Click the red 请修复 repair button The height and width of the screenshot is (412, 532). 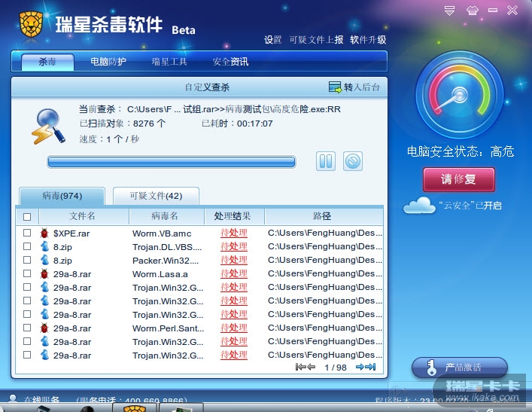(x=459, y=179)
